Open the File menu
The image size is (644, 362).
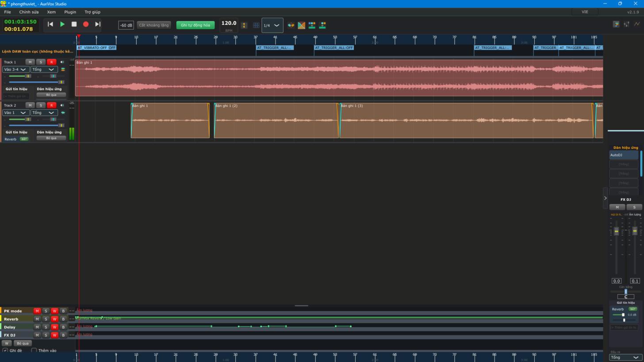8,12
